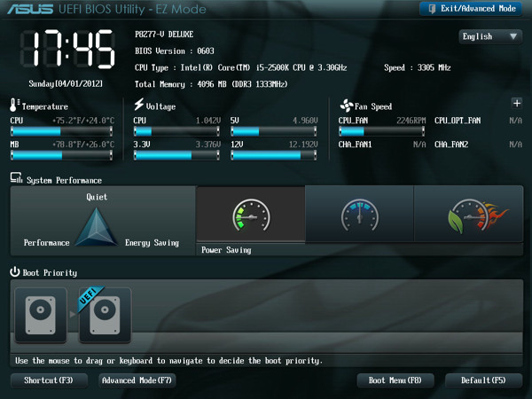
Task: Click the 1.042V CPU voltage reading
Action: (x=208, y=121)
